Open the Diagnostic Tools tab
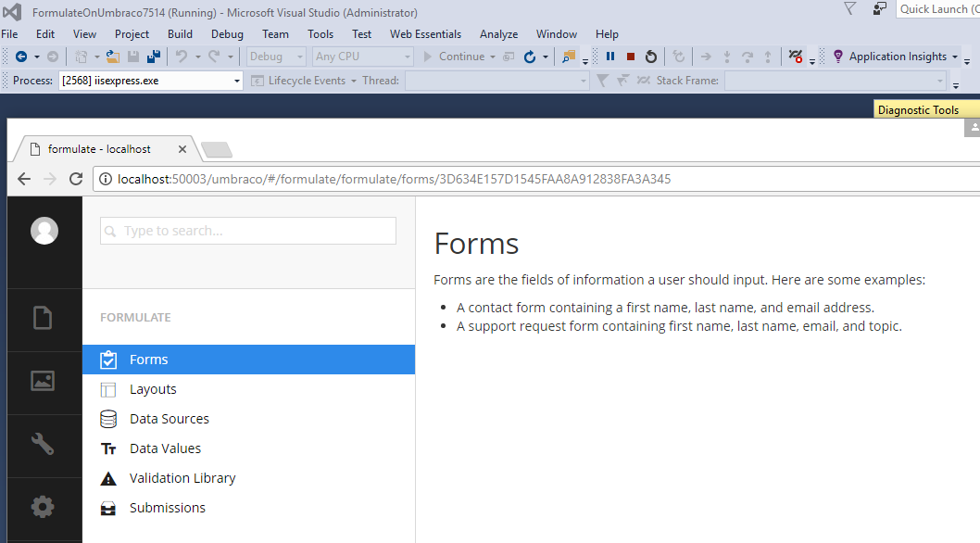 point(926,110)
